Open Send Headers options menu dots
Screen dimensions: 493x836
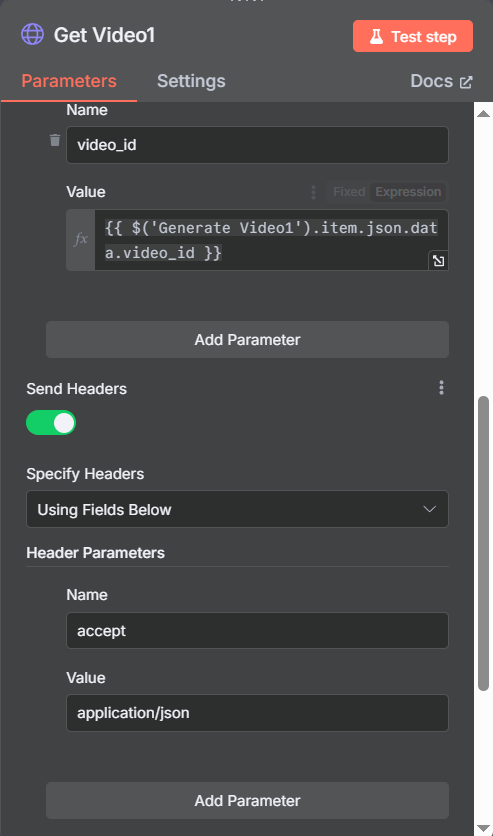441,388
